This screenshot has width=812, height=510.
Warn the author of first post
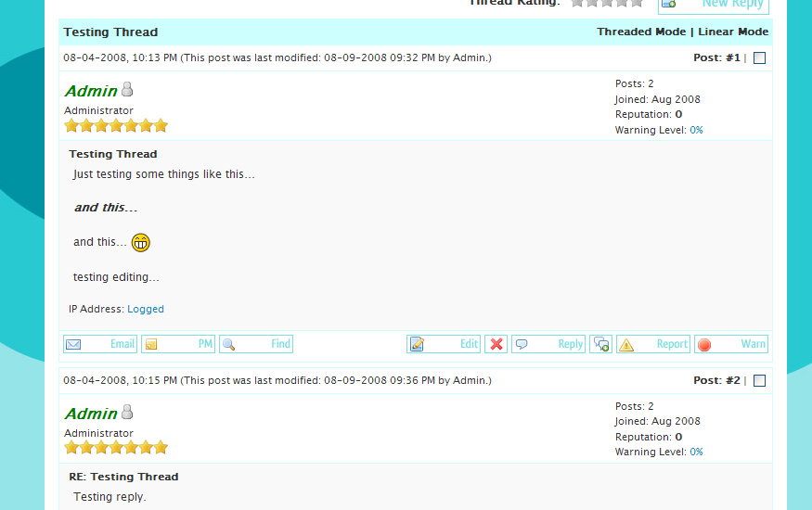click(731, 344)
